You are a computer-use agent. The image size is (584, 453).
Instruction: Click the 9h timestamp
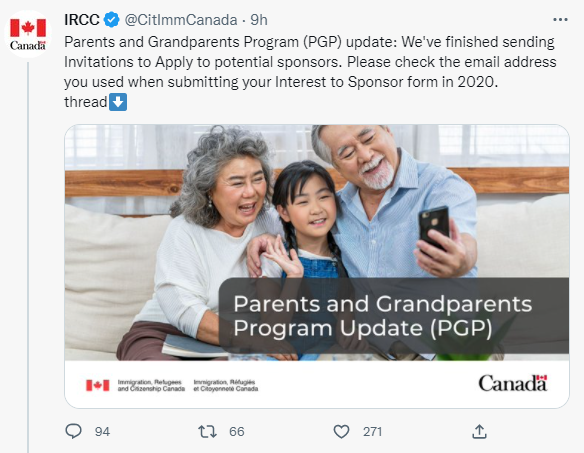[x=259, y=20]
